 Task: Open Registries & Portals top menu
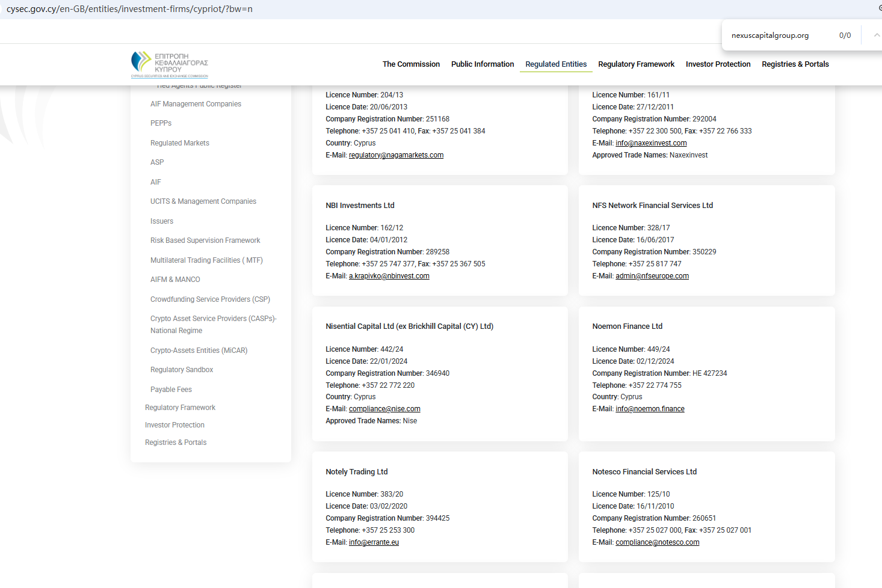[795, 64]
